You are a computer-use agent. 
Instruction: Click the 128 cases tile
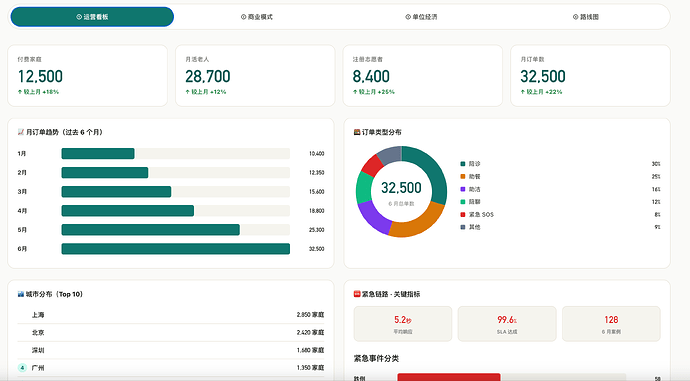click(x=611, y=324)
